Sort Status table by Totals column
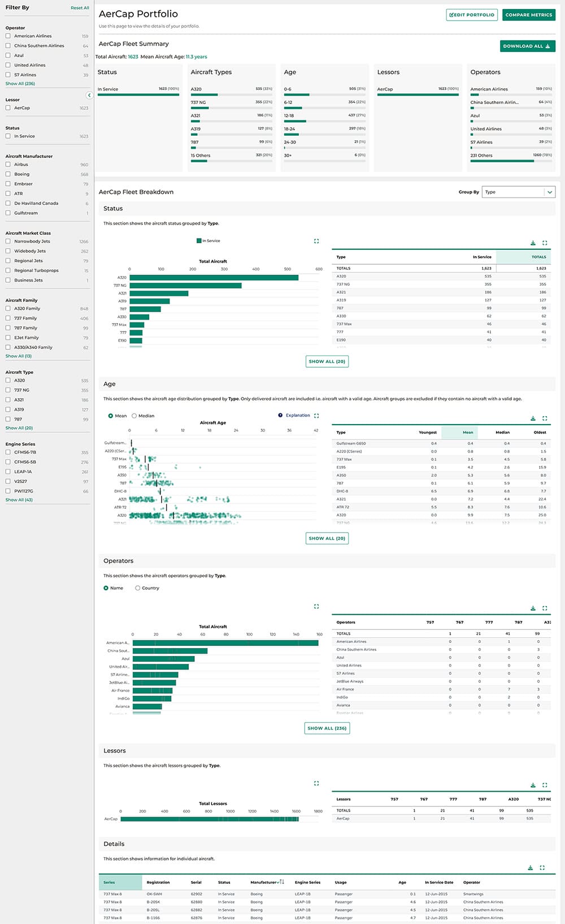This screenshot has height=924, width=565. pos(539,257)
